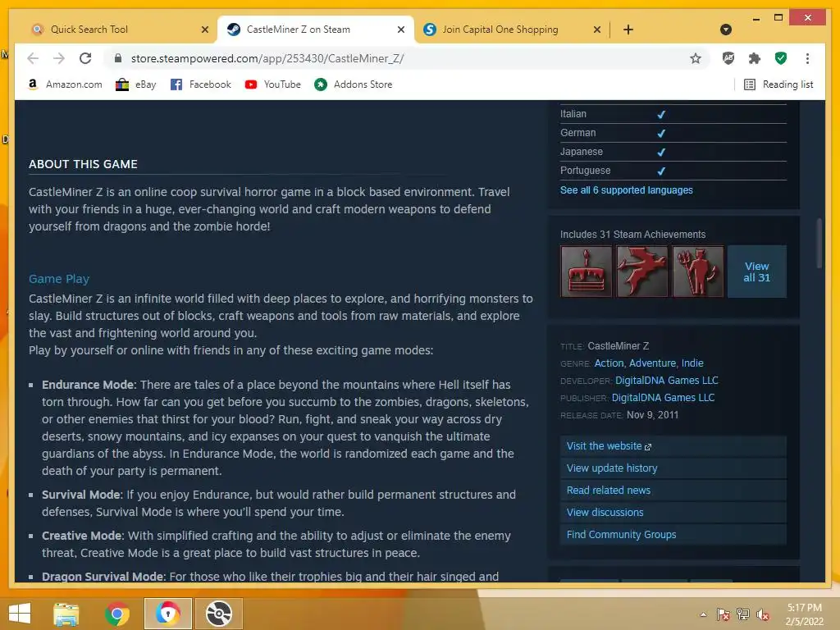Click the green shield extension icon
Screen dimensions: 840x630
pos(781,58)
